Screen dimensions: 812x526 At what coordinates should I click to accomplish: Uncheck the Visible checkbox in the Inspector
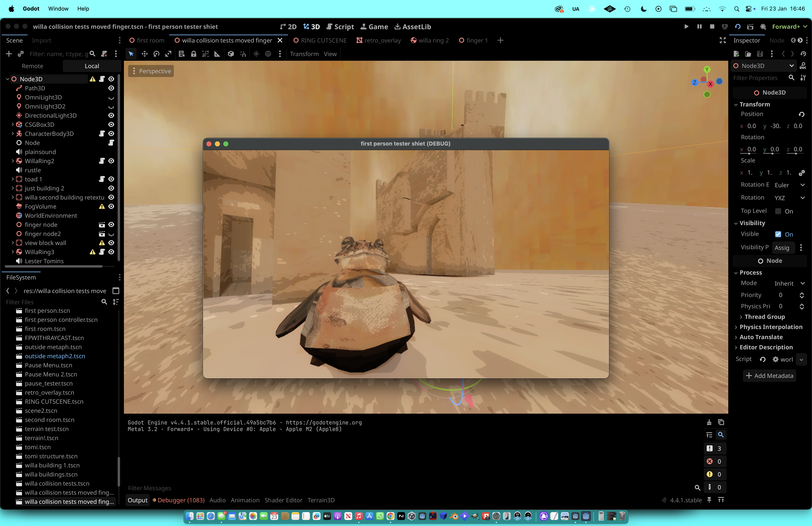[778, 234]
